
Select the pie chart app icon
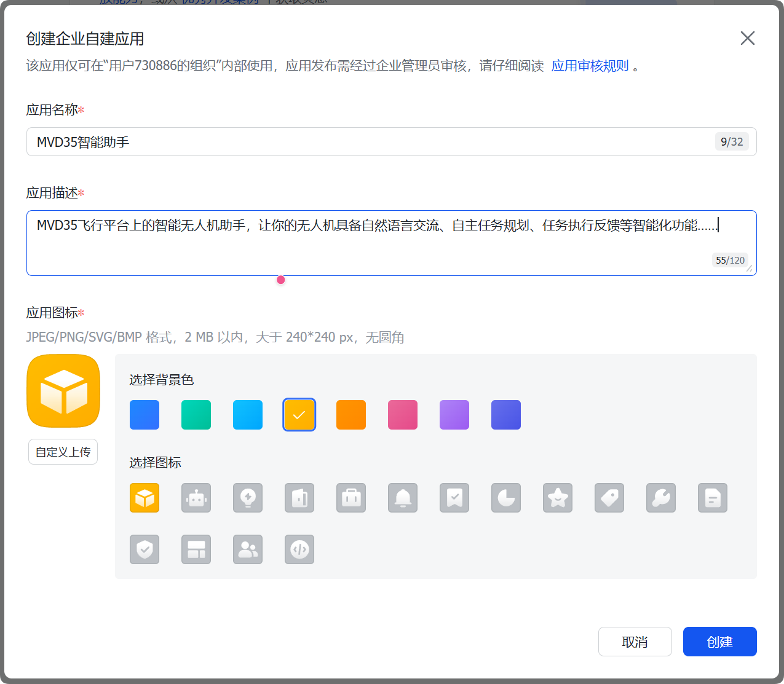(506, 498)
